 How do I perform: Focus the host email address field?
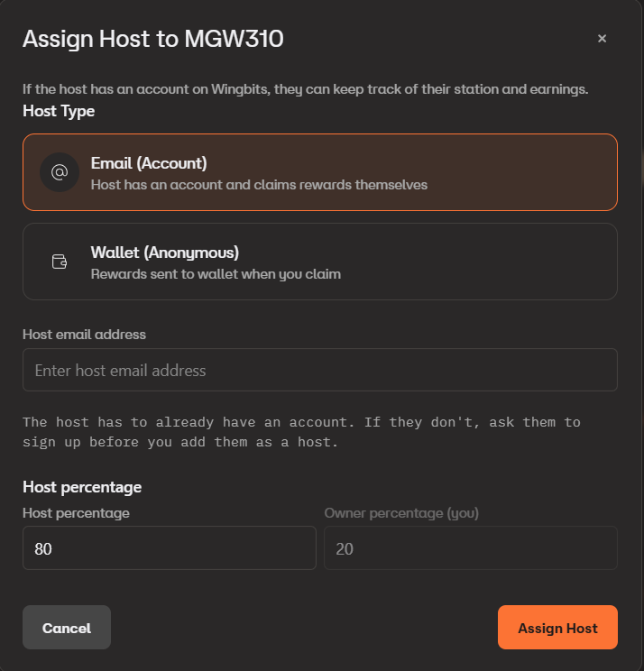click(x=319, y=370)
